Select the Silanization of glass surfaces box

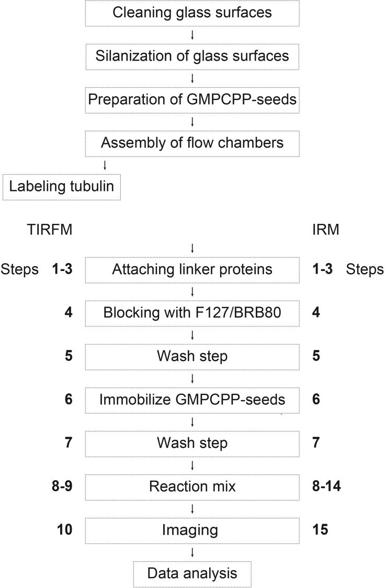[x=192, y=56]
